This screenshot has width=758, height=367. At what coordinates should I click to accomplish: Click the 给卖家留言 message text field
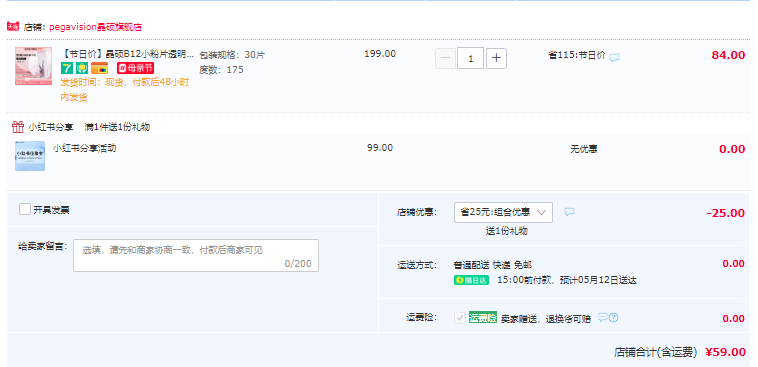(x=196, y=255)
